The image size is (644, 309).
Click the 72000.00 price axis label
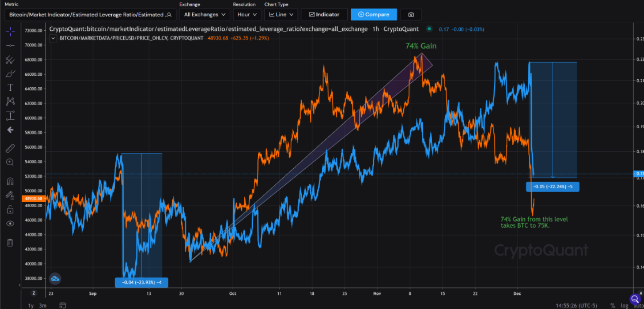tap(33, 31)
